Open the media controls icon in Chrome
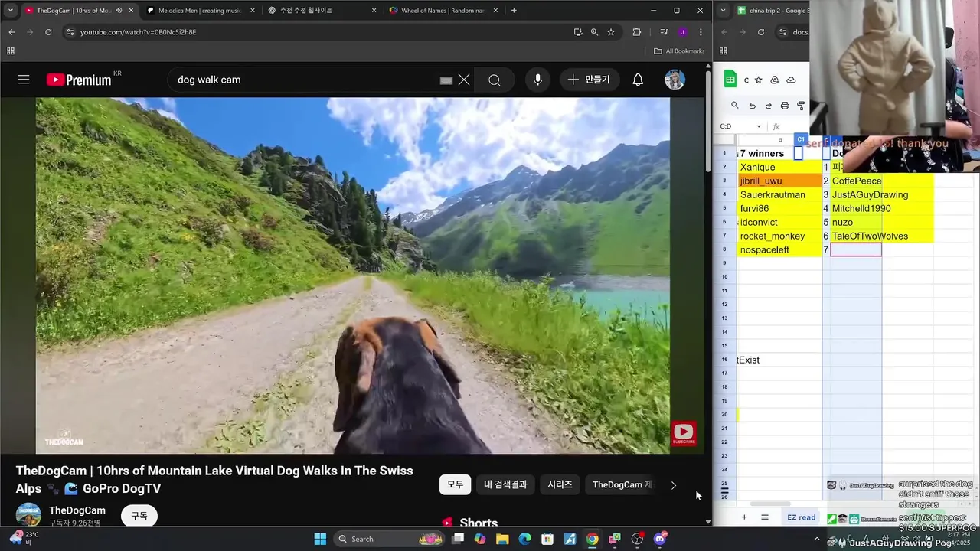The image size is (980, 551). 664,32
